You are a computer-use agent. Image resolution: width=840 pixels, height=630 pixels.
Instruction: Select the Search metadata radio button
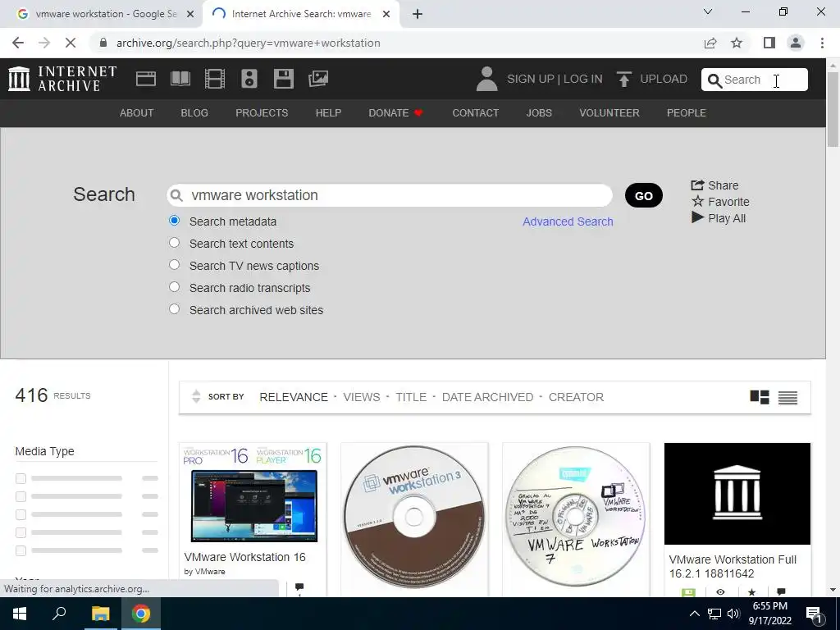coord(174,221)
